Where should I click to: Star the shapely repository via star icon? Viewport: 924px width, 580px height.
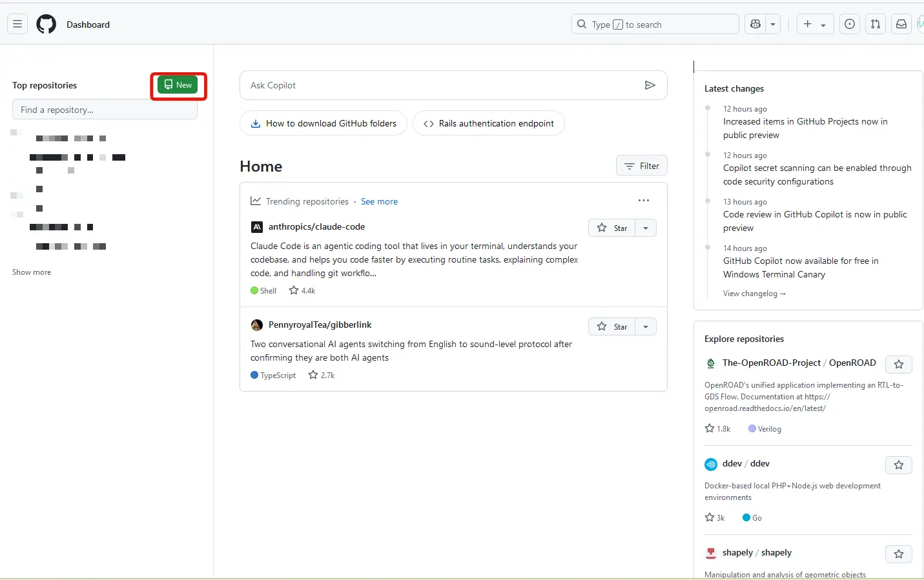[x=899, y=554]
